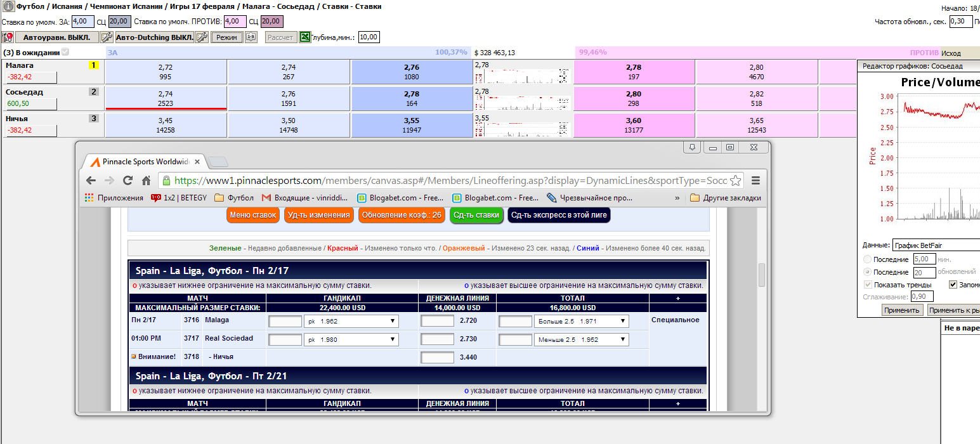Click the Ничья money line stake input

pos(438,358)
